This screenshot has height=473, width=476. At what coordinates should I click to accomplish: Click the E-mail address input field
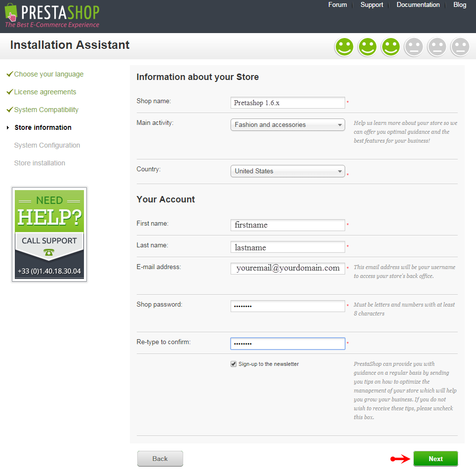[287, 269]
